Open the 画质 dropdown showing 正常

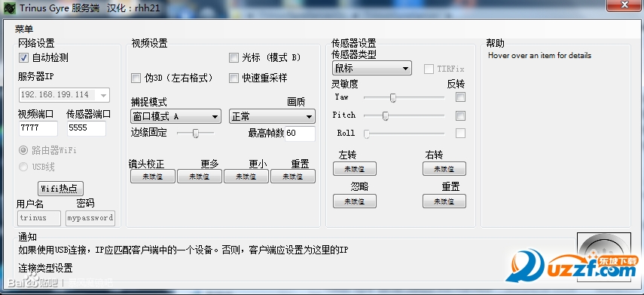click(272, 117)
